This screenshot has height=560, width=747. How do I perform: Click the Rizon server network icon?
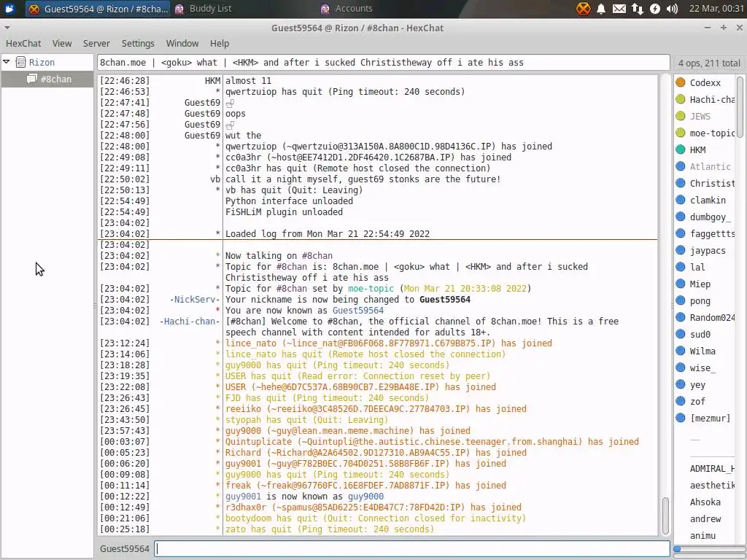pyautogui.click(x=20, y=62)
